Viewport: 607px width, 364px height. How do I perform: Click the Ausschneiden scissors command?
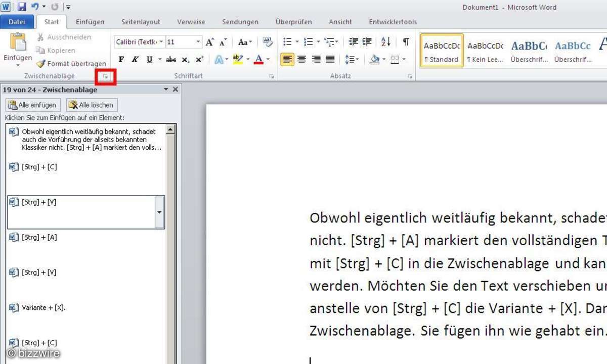pos(64,37)
